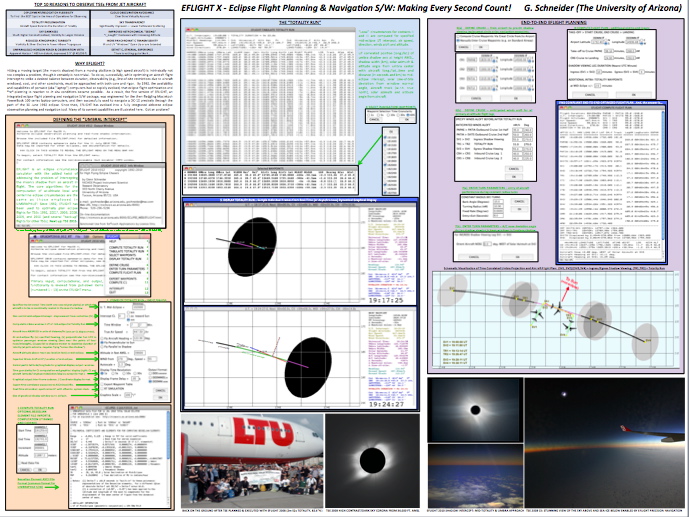This screenshot has width=689, height=517.
Task: Set display time resolution to 1s
Action: pyautogui.click(x=102, y=373)
